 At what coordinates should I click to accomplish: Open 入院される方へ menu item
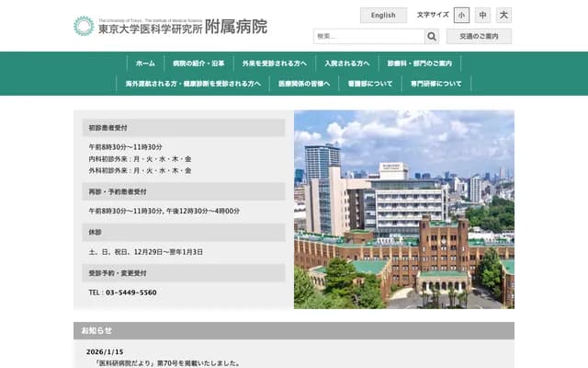pos(347,63)
